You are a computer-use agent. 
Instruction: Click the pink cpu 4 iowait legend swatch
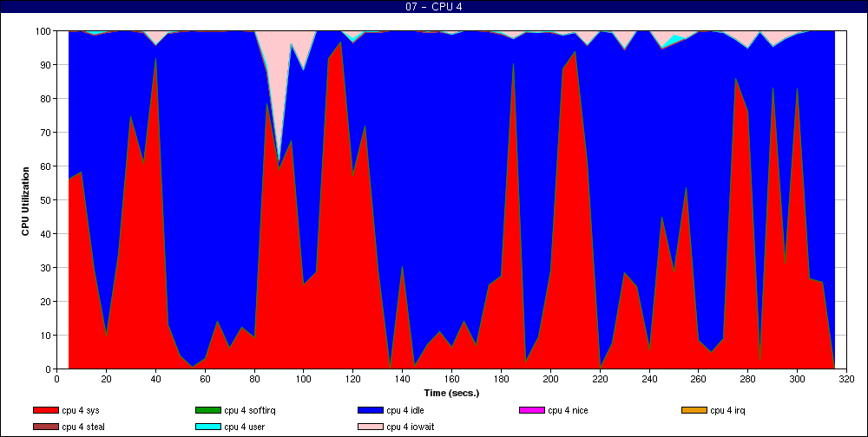click(x=371, y=427)
